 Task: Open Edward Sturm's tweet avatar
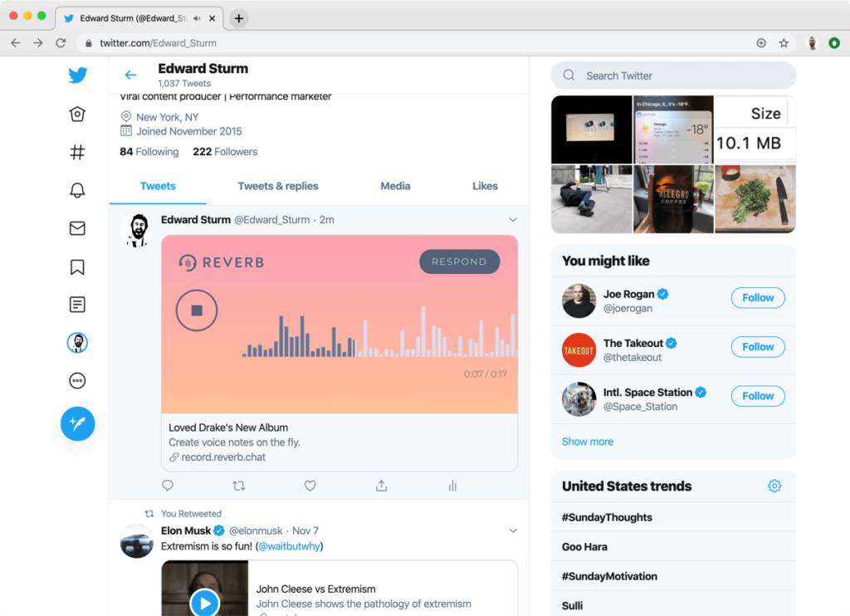coord(137,230)
